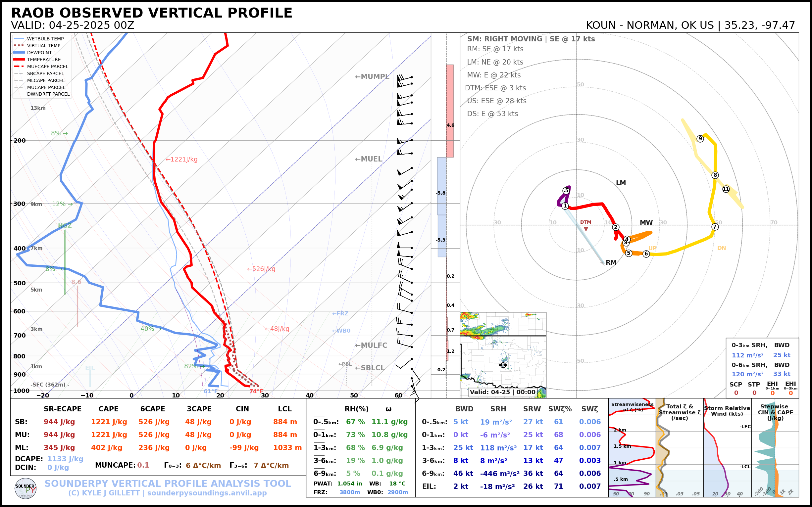
Task: Click the MUEL level arrow label
Action: 369,159
